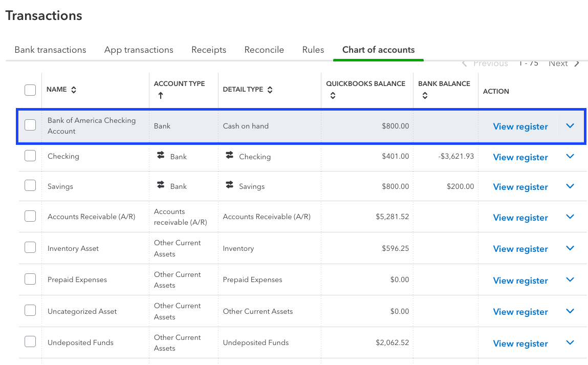This screenshot has width=588, height=365.
Task: Go to Next page arrow
Action: pyautogui.click(x=576, y=64)
